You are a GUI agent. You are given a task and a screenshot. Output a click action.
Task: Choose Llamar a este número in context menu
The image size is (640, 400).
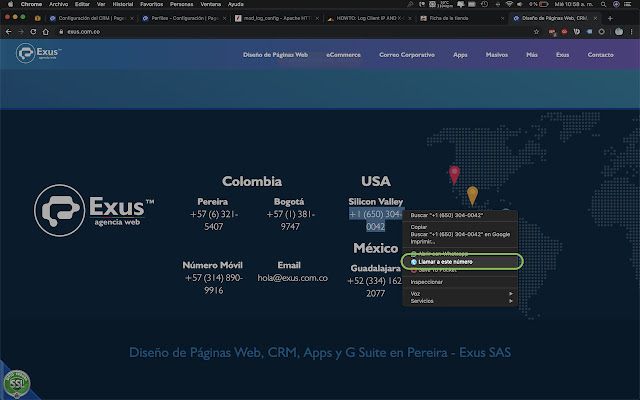pyautogui.click(x=460, y=262)
